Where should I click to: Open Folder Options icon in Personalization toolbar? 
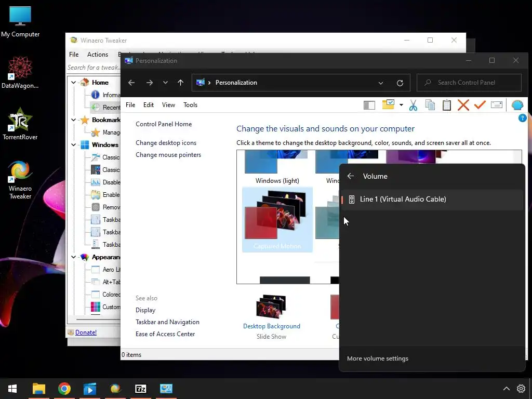point(388,104)
